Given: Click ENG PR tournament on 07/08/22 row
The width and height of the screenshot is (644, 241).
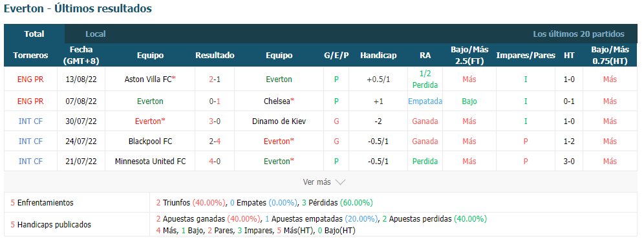Looking at the screenshot, I should tap(30, 101).
